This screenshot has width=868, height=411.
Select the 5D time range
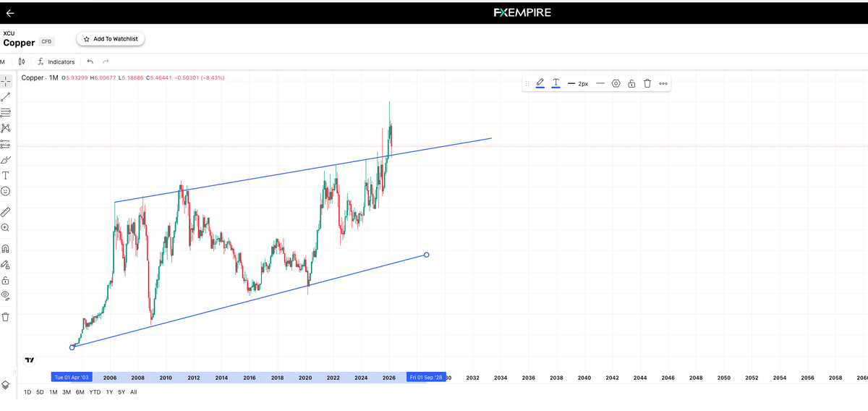click(x=40, y=392)
